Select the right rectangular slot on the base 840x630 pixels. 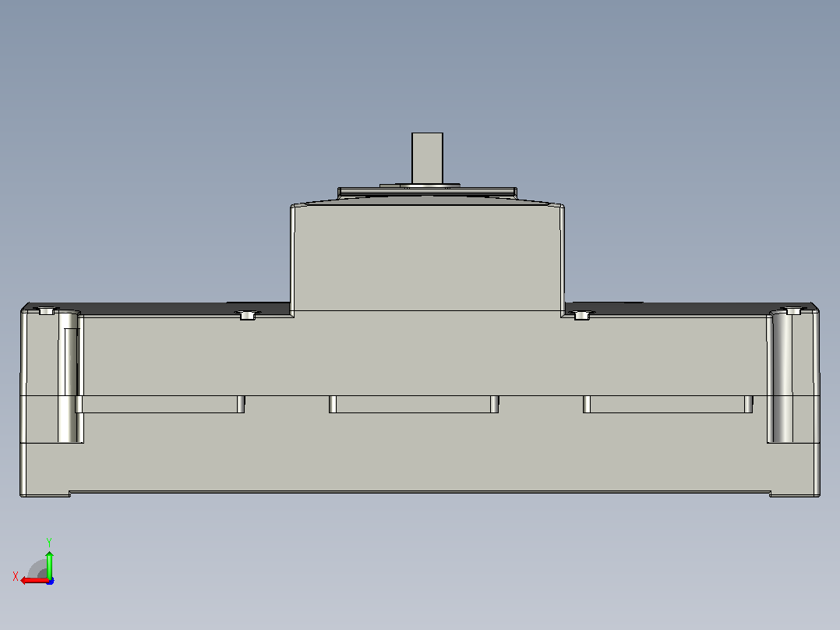668,404
